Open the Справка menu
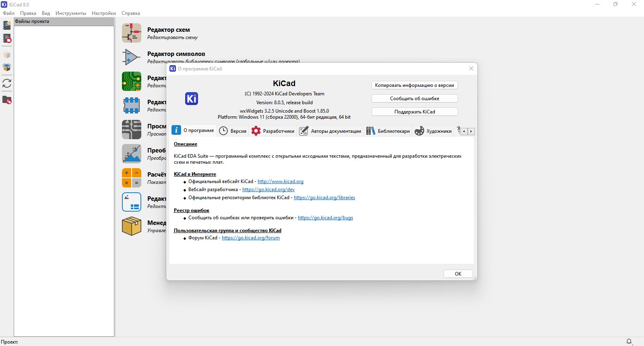644x346 pixels. click(131, 13)
